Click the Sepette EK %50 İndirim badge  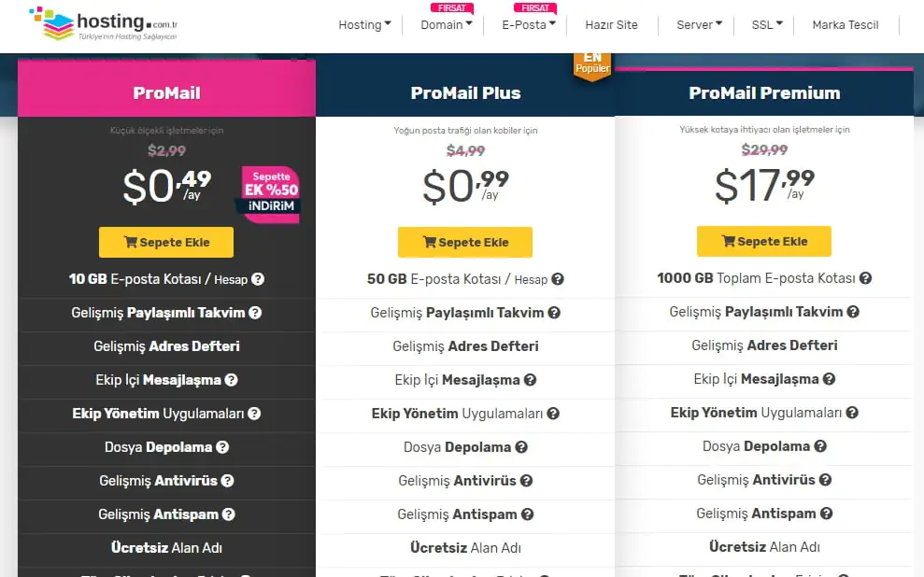(x=270, y=194)
